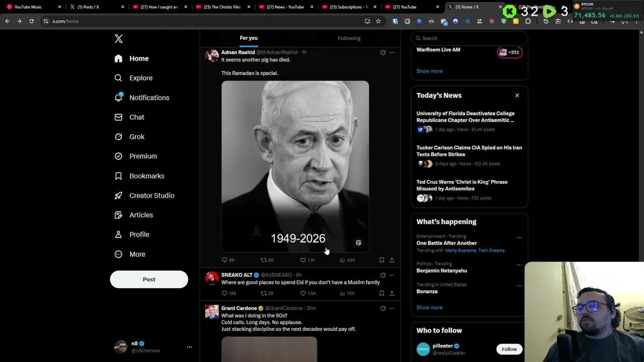Click Show more under What's happening

coord(429,307)
